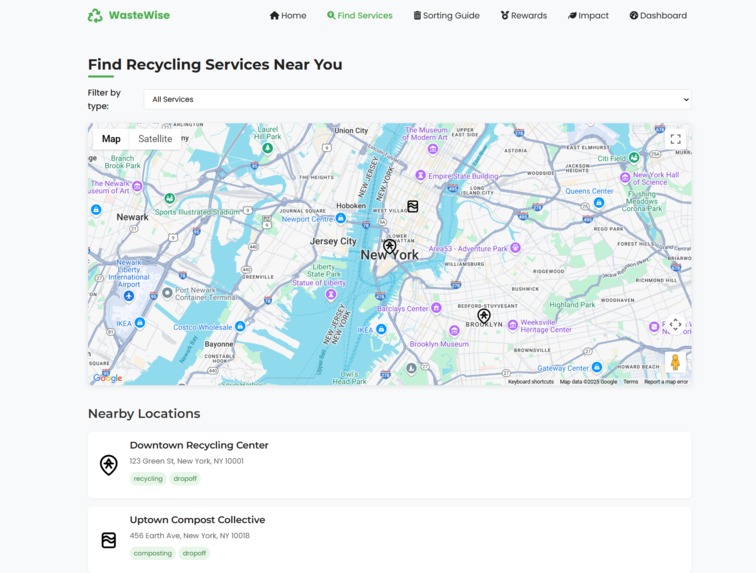Click Report a map error link
This screenshot has width=756, height=573.
pyautogui.click(x=666, y=382)
